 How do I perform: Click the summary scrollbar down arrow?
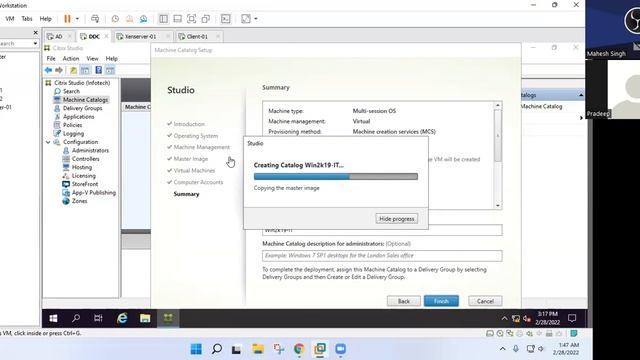498,206
